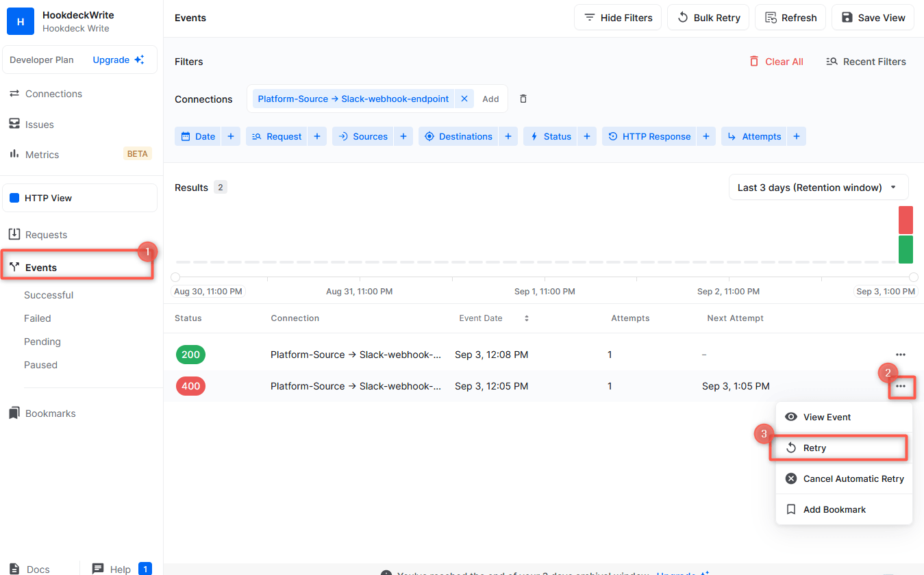924x575 pixels.
Task: Open the Last 3 days retention dropdown
Action: tap(818, 188)
